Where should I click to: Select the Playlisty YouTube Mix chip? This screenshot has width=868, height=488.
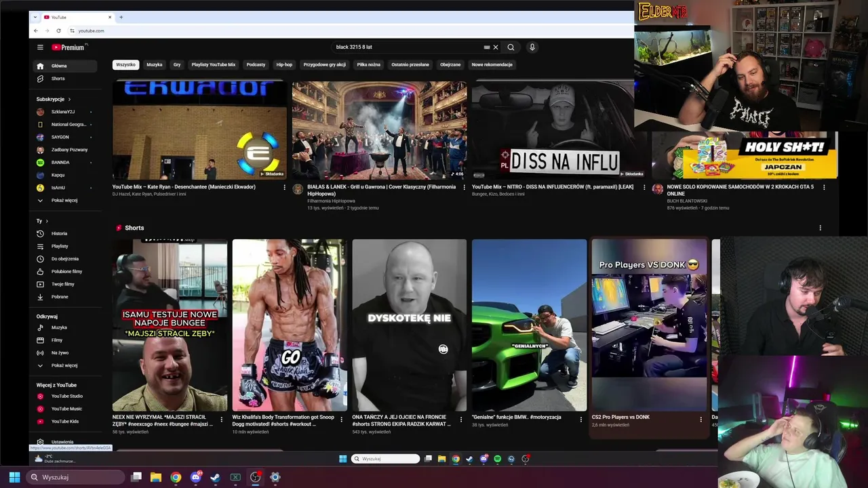[x=214, y=64]
